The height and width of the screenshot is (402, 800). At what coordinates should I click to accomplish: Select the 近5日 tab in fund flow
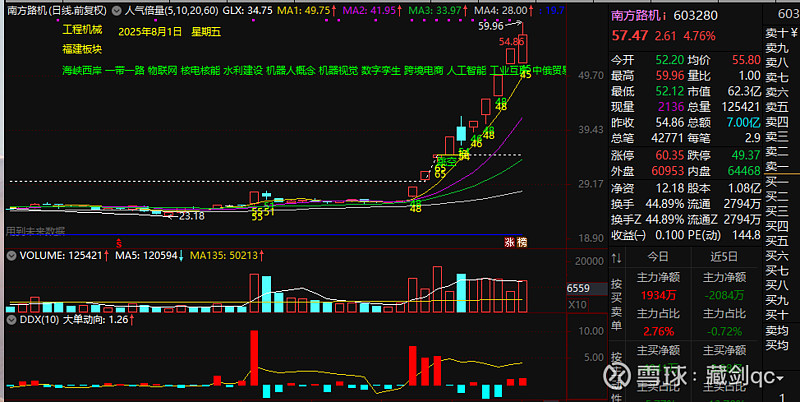724,257
